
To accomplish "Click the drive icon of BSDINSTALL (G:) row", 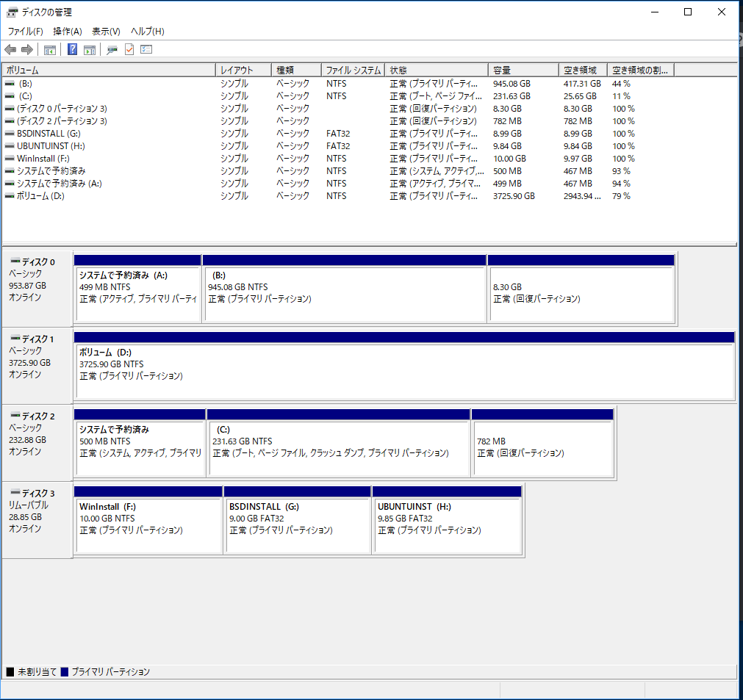I will 10,134.
